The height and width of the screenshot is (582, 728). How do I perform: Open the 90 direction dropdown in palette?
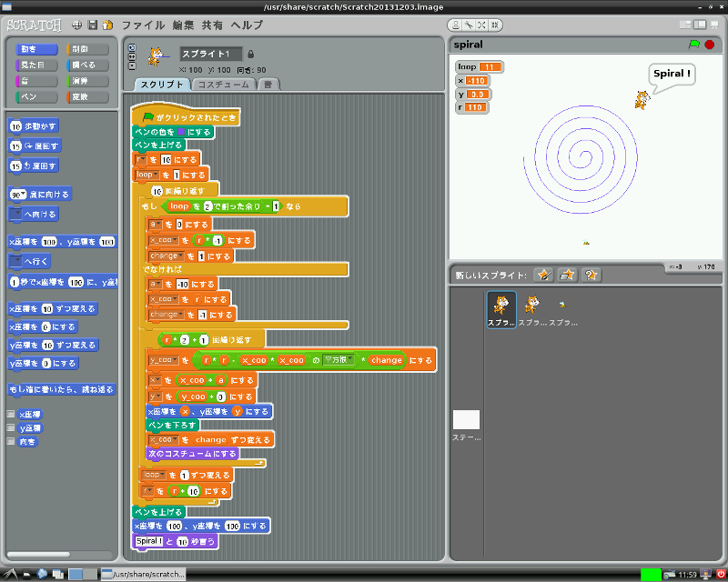24,194
